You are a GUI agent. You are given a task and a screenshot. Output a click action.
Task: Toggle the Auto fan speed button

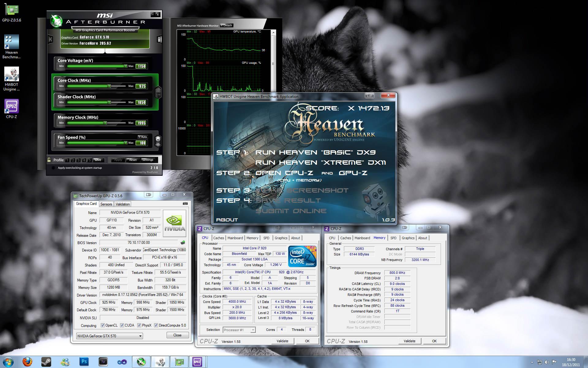[x=143, y=137]
